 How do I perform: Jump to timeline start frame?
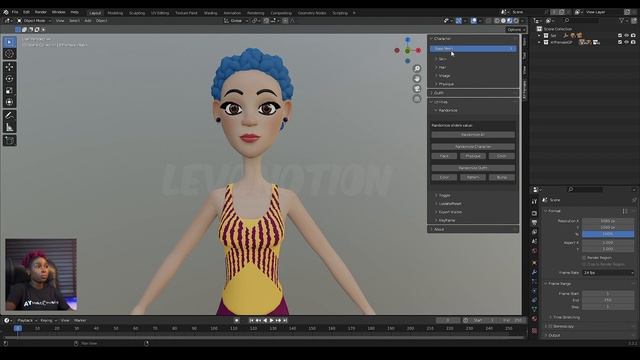point(251,320)
